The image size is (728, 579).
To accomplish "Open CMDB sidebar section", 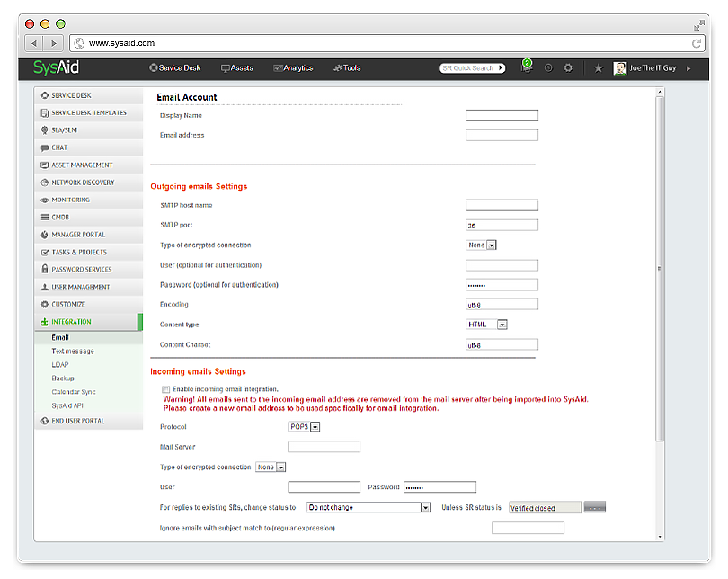I will click(x=89, y=218).
